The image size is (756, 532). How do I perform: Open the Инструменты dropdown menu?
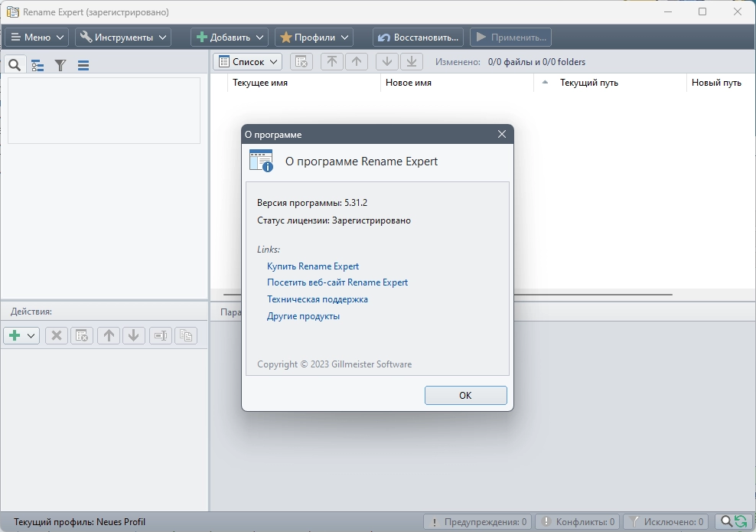pos(123,38)
